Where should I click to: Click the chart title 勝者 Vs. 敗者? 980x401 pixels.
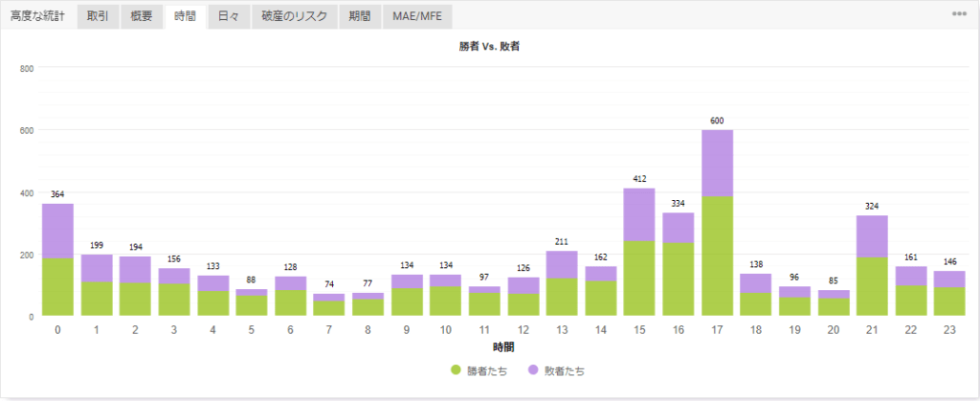click(489, 46)
